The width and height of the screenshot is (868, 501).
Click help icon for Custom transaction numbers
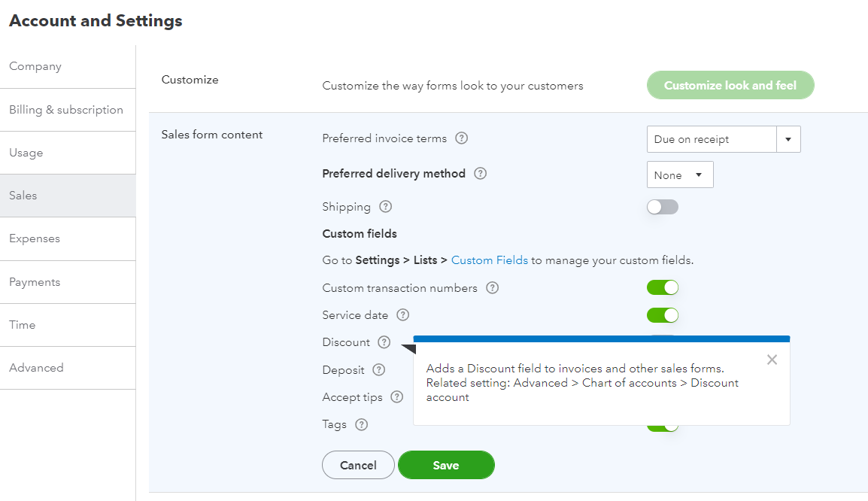492,288
